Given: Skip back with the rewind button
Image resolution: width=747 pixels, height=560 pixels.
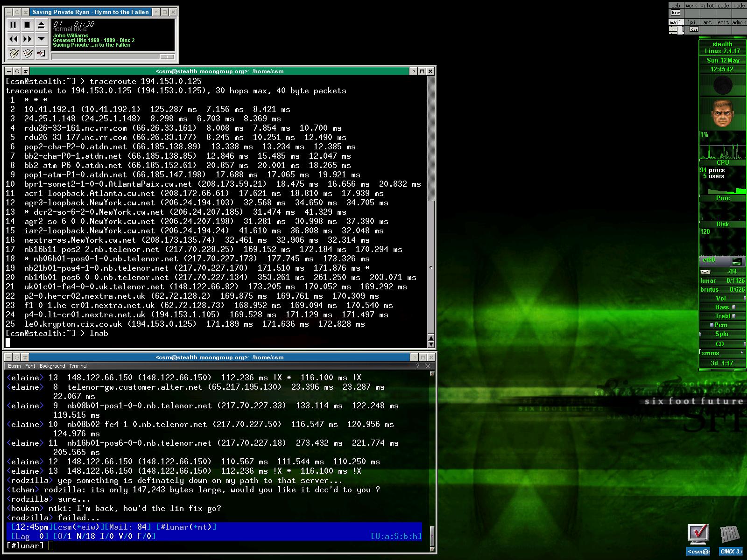Looking at the screenshot, I should click(x=13, y=39).
